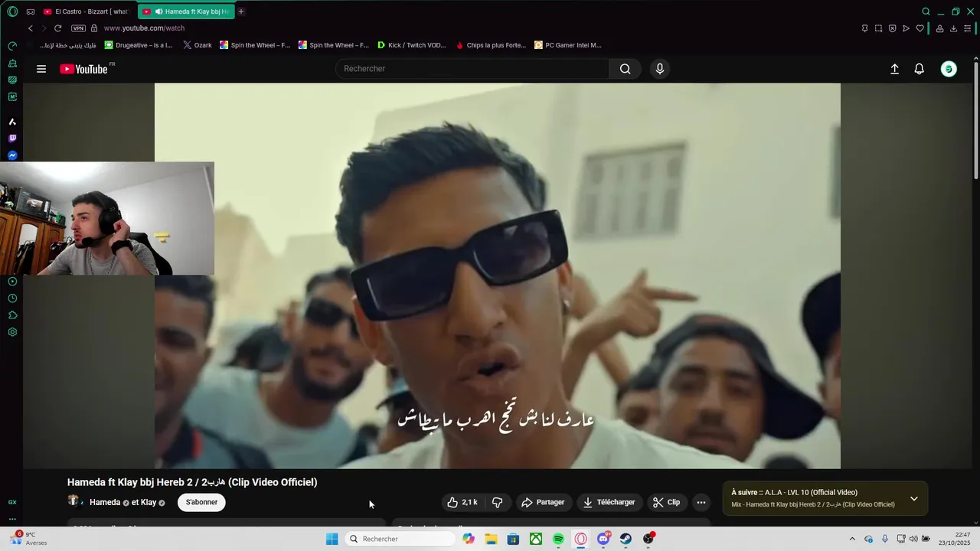Open Opera GX main menu logo

click(12, 11)
